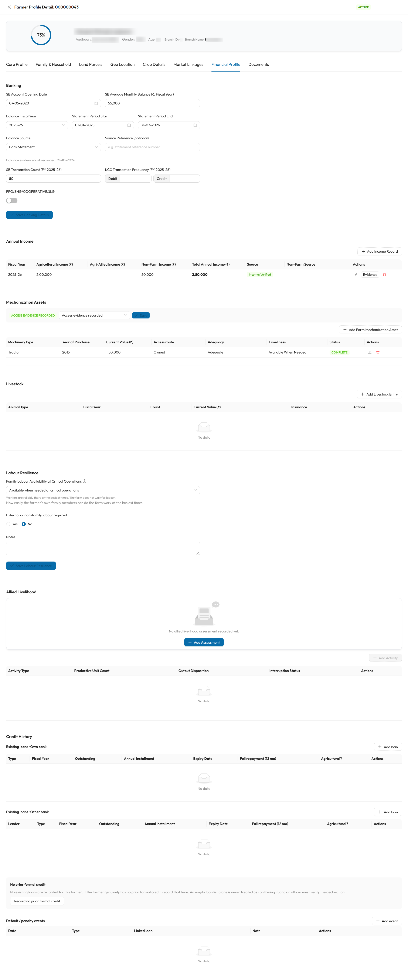408x980 pixels.
Task: Focus the KCC Debit frequency field
Action: tap(136, 179)
